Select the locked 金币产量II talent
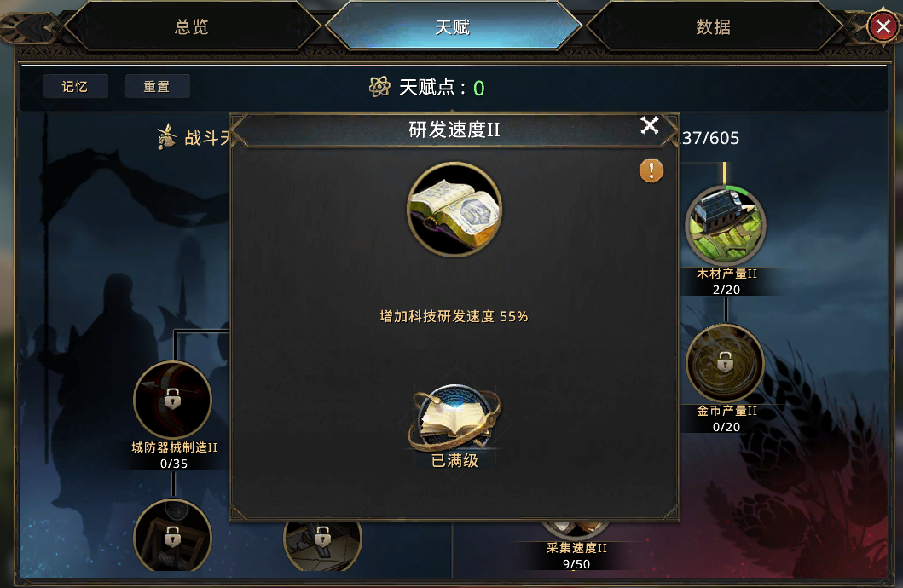This screenshot has width=903, height=588. [x=725, y=363]
